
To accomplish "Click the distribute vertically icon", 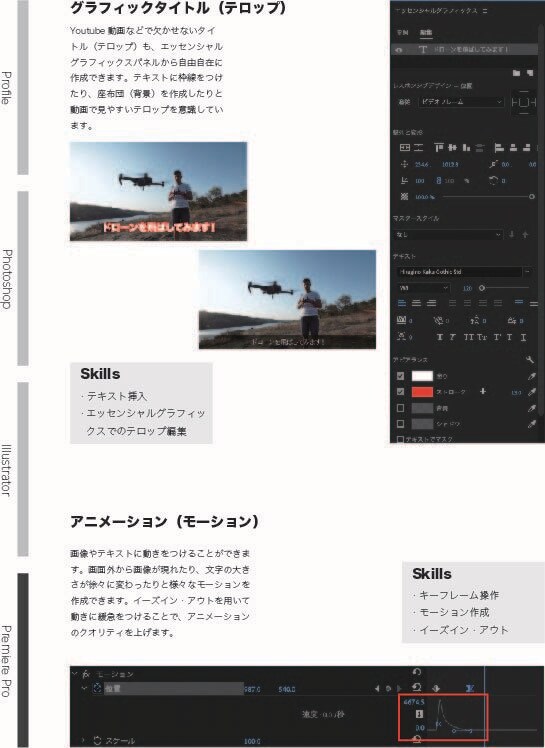I will 480,148.
